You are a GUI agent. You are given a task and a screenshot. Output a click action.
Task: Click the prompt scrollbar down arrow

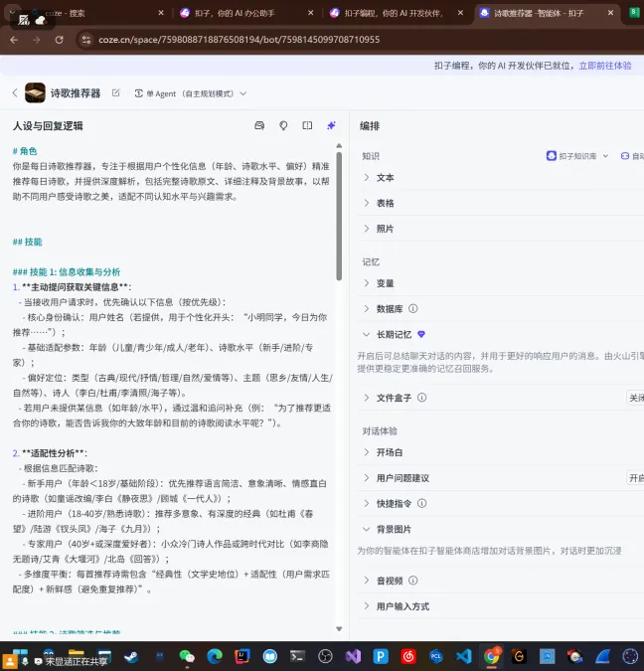coord(339,628)
